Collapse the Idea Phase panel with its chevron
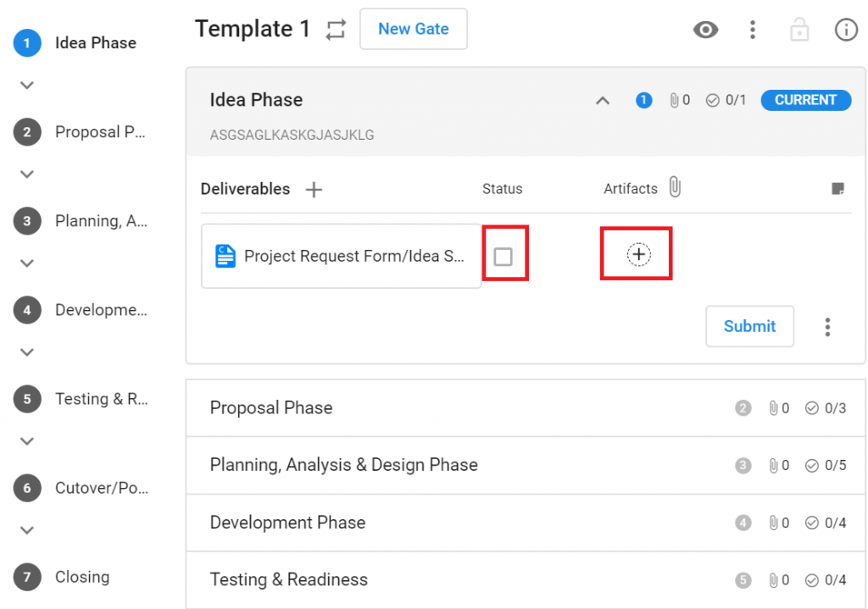 (x=602, y=99)
